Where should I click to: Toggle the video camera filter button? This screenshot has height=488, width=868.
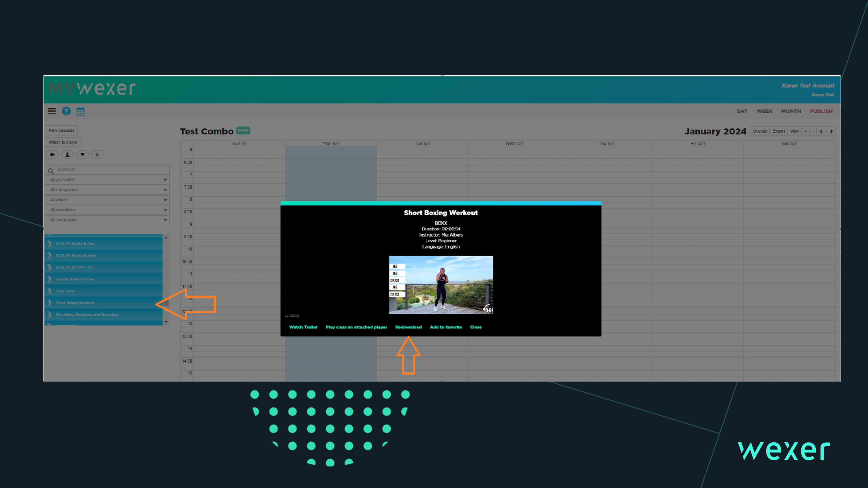click(53, 155)
